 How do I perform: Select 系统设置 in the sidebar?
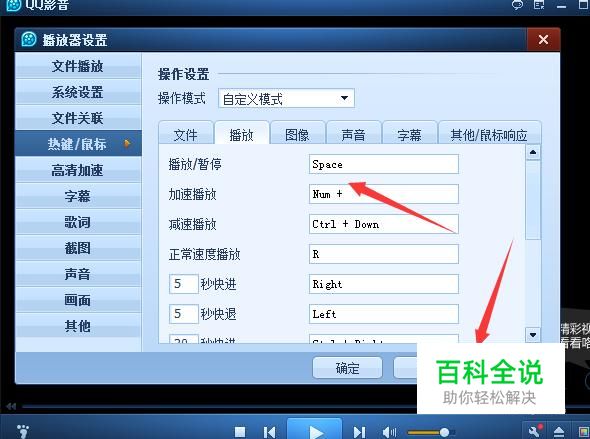point(78,92)
